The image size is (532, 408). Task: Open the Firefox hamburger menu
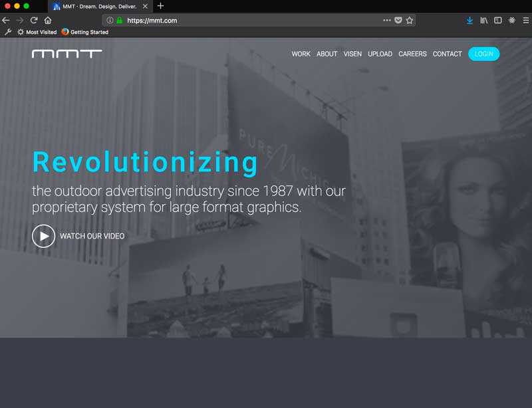525,21
